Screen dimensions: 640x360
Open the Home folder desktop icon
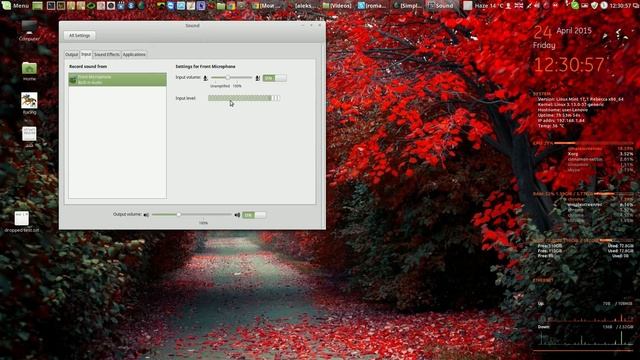29,71
